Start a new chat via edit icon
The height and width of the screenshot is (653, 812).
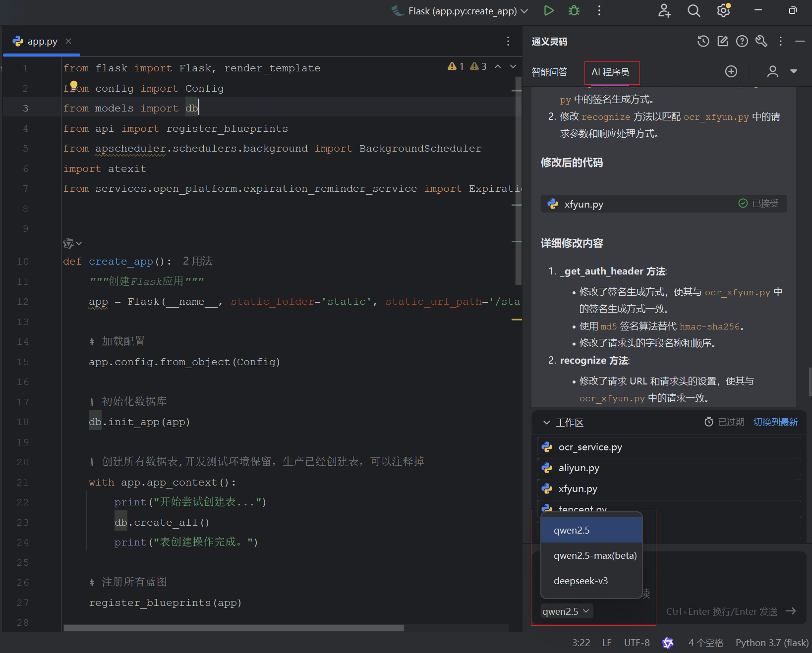point(722,42)
